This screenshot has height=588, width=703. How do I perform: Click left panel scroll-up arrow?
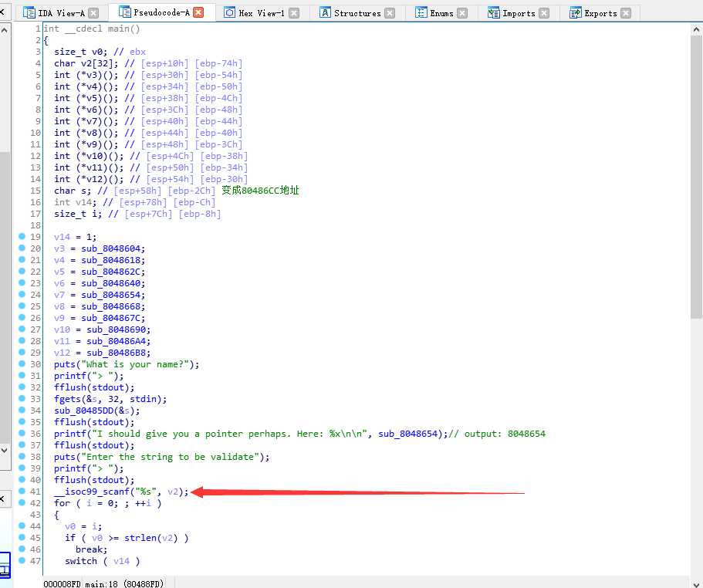(4, 30)
